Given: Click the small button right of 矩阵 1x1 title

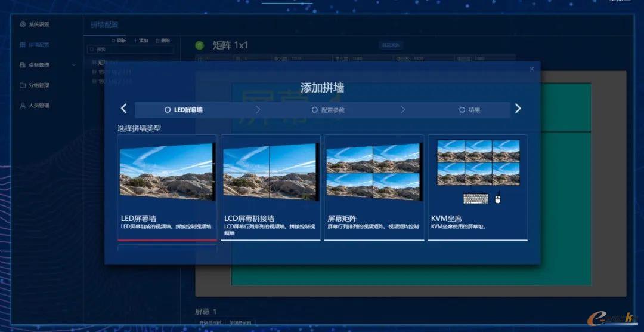Looking at the screenshot, I should (391, 45).
